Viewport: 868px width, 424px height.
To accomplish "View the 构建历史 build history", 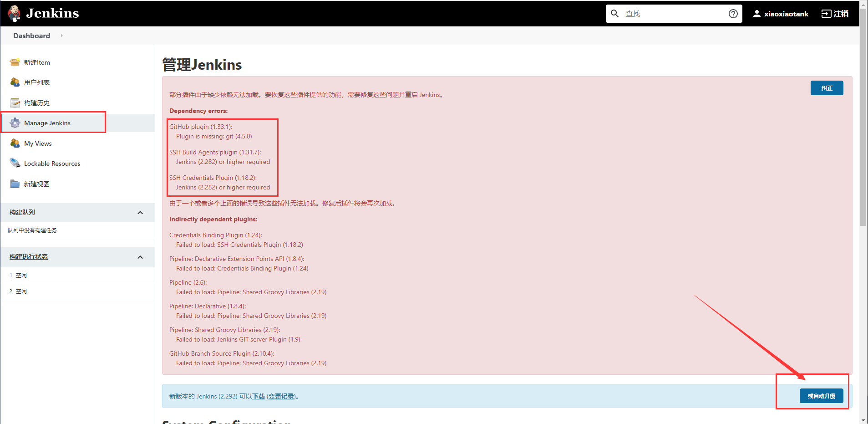I will click(36, 102).
